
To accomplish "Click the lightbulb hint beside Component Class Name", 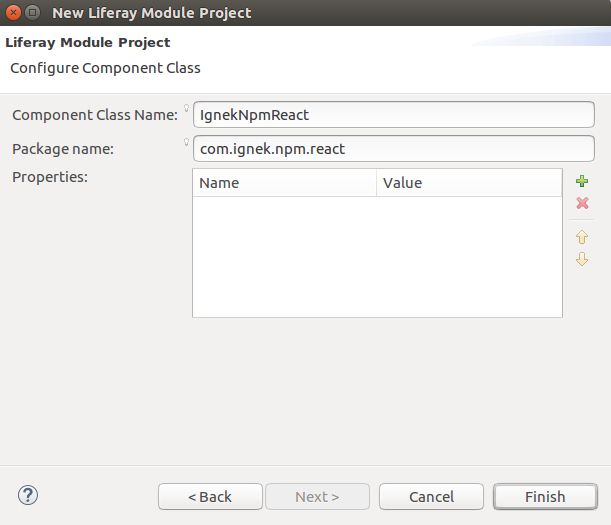I will pyautogui.click(x=186, y=108).
